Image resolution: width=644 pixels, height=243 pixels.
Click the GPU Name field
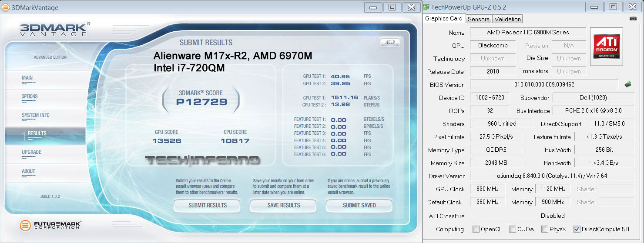pyautogui.click(x=528, y=32)
